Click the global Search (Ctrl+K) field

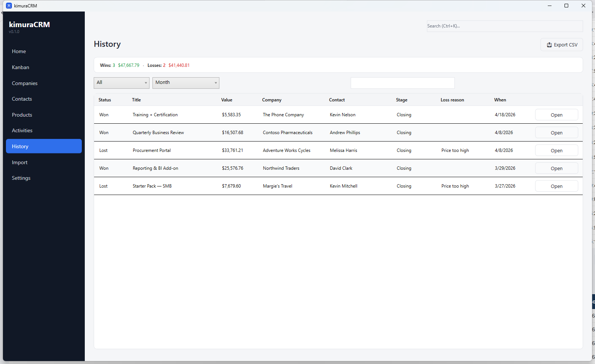coord(504,26)
